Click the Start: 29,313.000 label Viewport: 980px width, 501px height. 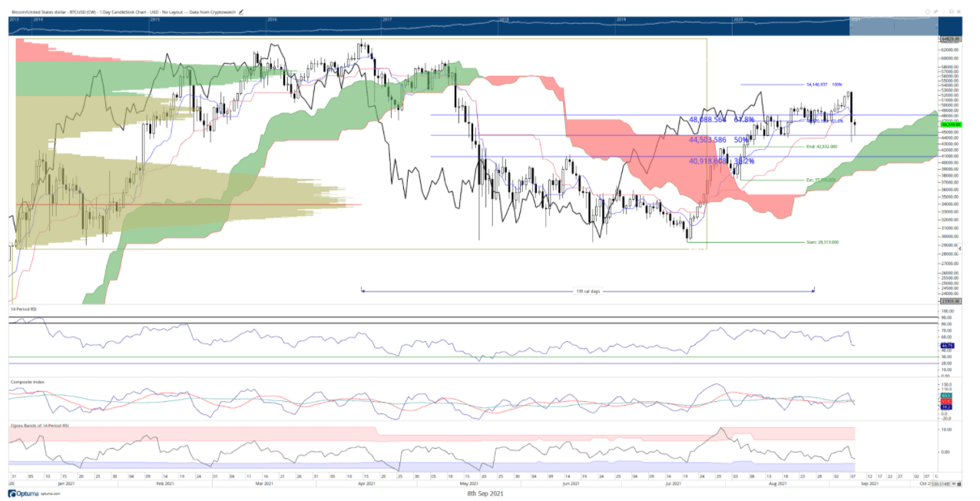point(822,242)
